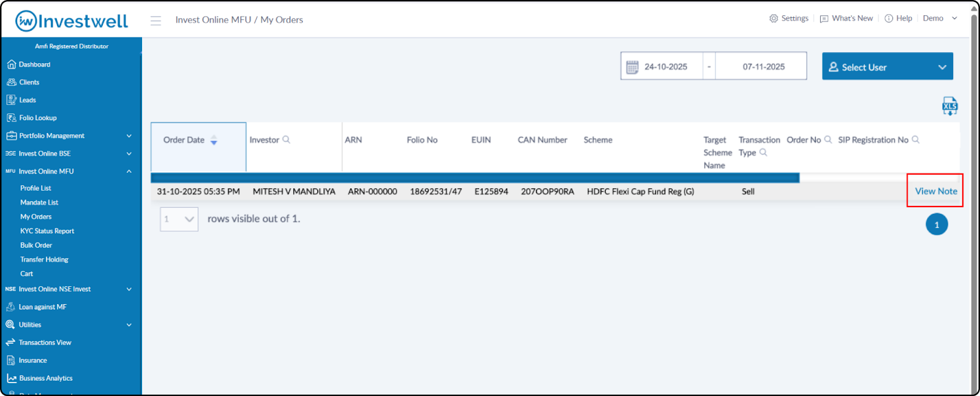This screenshot has width=980, height=396.
Task: Click Invest Online MFU breadcrumb
Action: point(213,20)
